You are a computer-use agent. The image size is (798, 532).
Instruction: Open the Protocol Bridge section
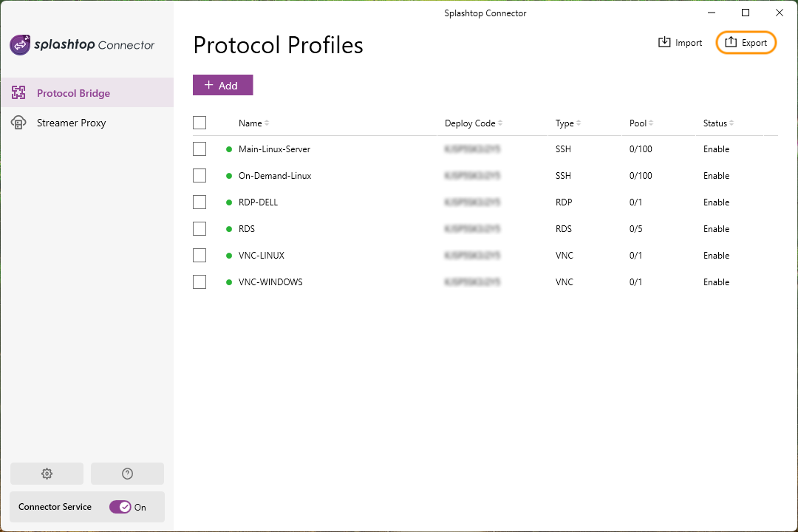tap(87, 92)
